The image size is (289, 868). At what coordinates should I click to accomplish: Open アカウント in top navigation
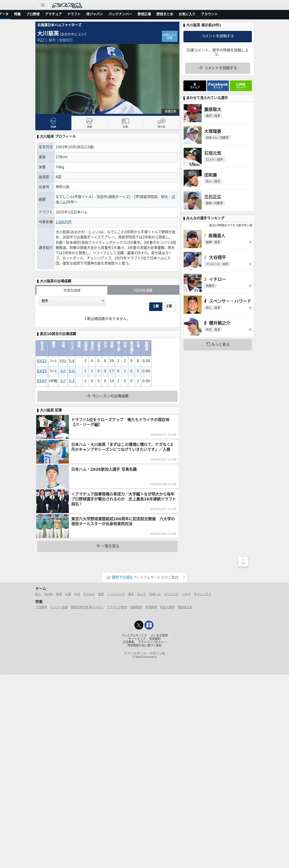coord(209,14)
